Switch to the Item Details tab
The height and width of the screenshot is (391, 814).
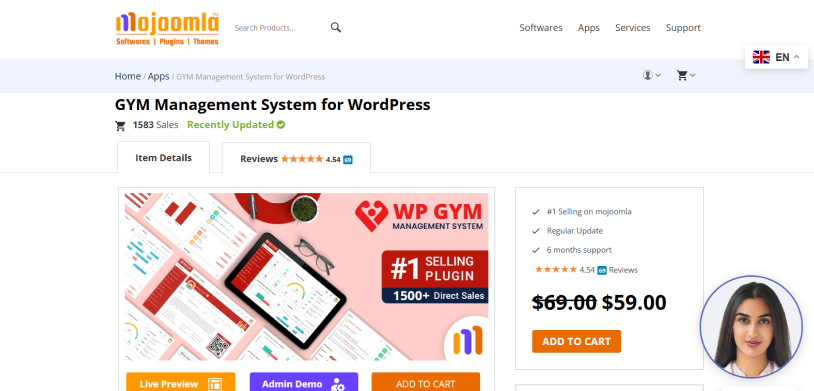(x=164, y=157)
